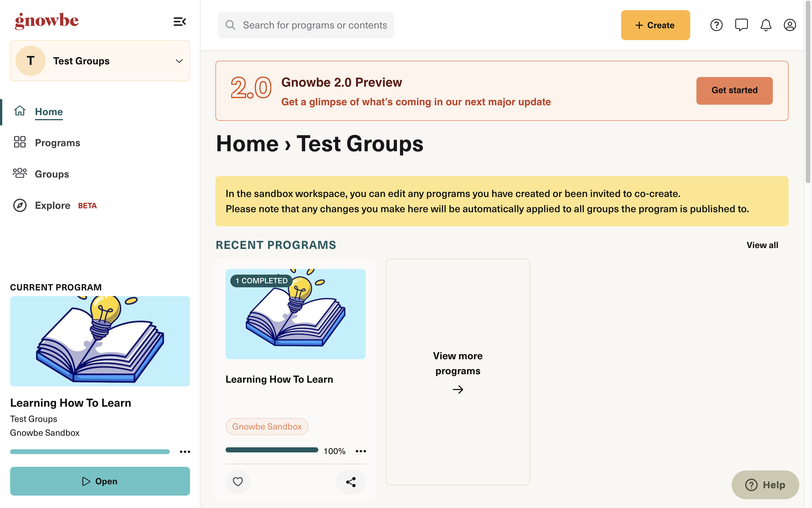The image size is (812, 508).
Task: Click the arrow in View more programs
Action: coord(458,389)
